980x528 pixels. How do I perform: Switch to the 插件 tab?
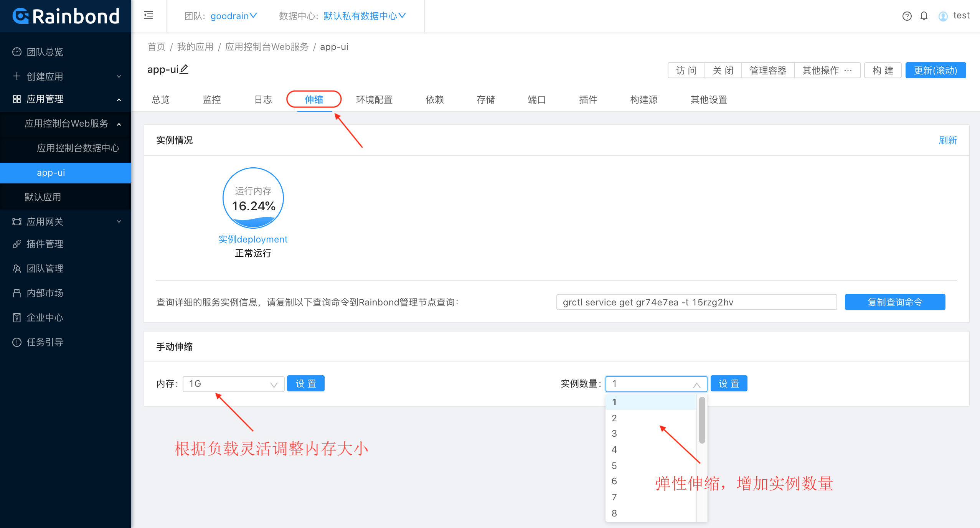[x=588, y=100]
